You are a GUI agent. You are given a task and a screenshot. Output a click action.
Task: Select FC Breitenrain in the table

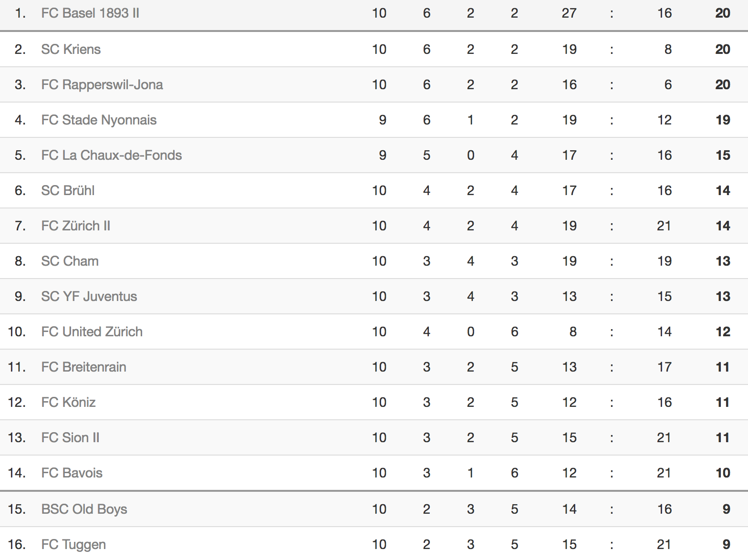84,367
